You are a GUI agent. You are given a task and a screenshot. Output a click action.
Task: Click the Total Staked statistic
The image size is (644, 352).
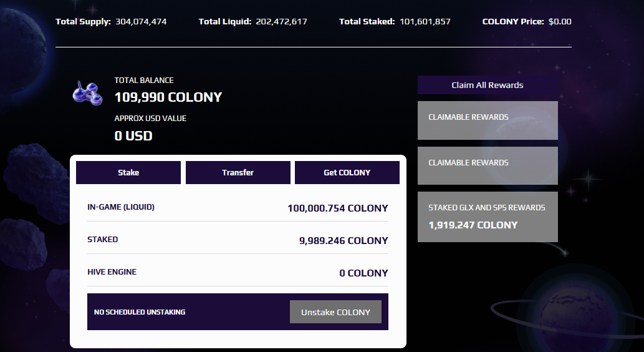[395, 21]
